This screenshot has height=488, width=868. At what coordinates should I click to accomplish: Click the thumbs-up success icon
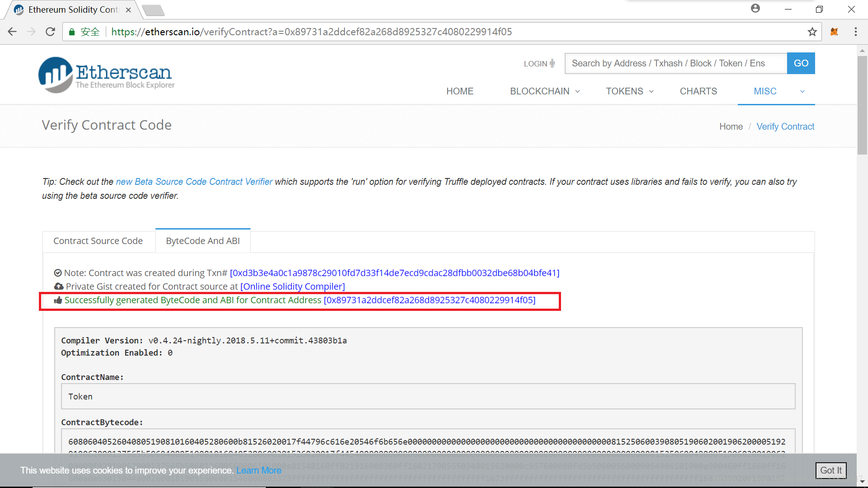pos(58,300)
